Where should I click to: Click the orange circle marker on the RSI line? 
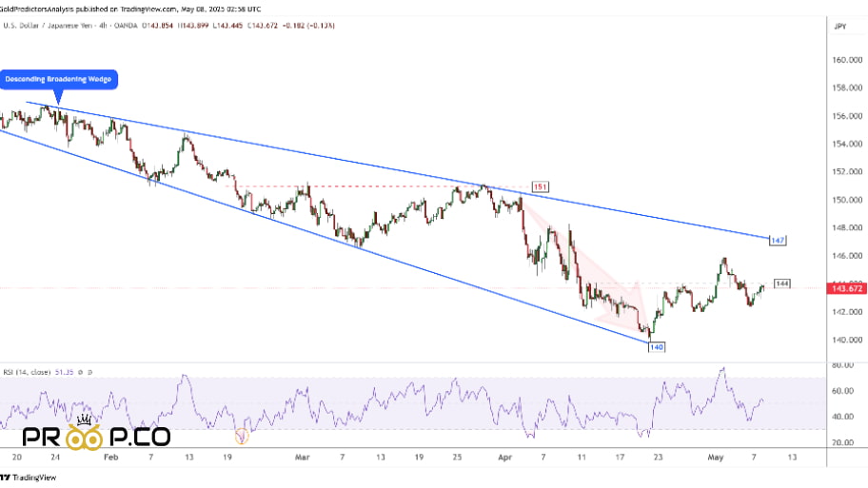[242, 437]
